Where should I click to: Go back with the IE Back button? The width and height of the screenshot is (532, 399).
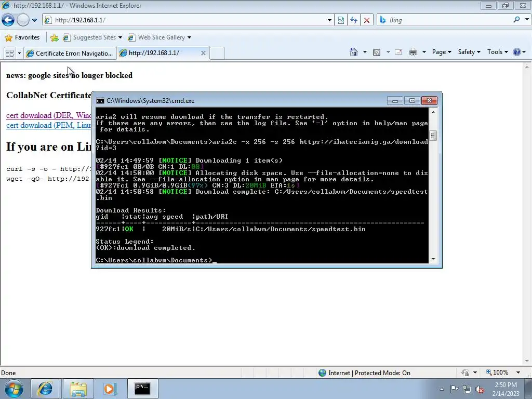8,20
